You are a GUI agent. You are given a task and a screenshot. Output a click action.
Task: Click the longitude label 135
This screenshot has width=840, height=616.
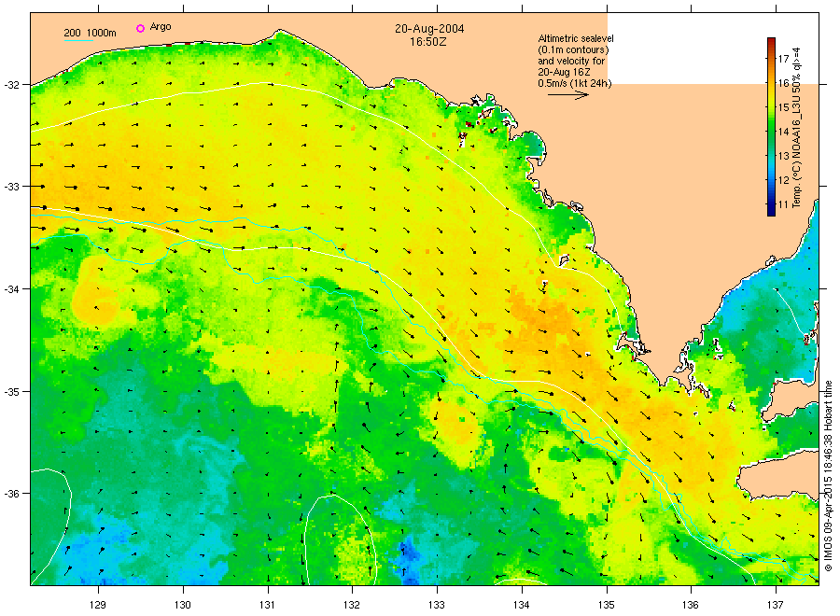point(607,606)
